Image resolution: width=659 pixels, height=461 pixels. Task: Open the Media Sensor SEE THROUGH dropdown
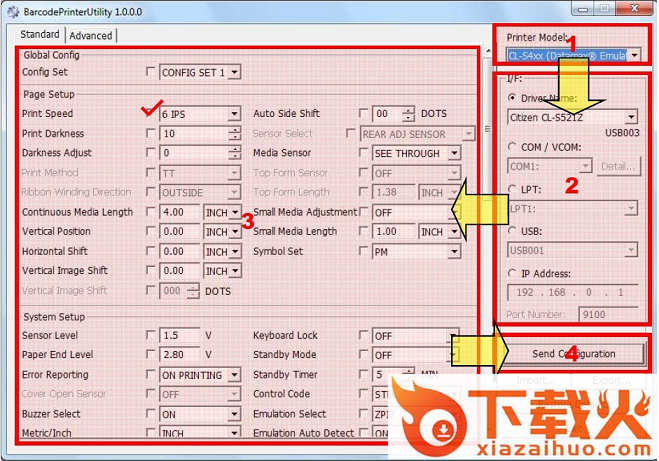click(454, 153)
